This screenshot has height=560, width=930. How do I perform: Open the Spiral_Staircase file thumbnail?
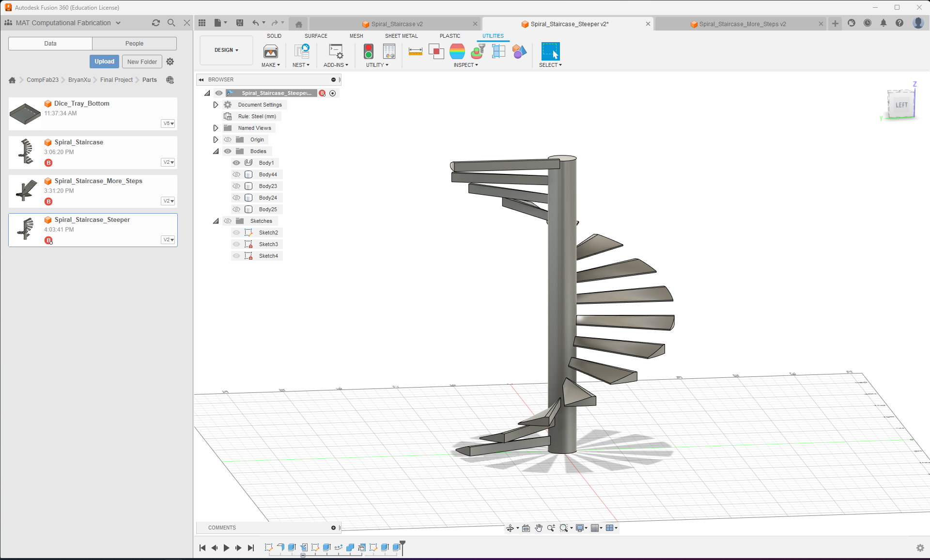25,152
